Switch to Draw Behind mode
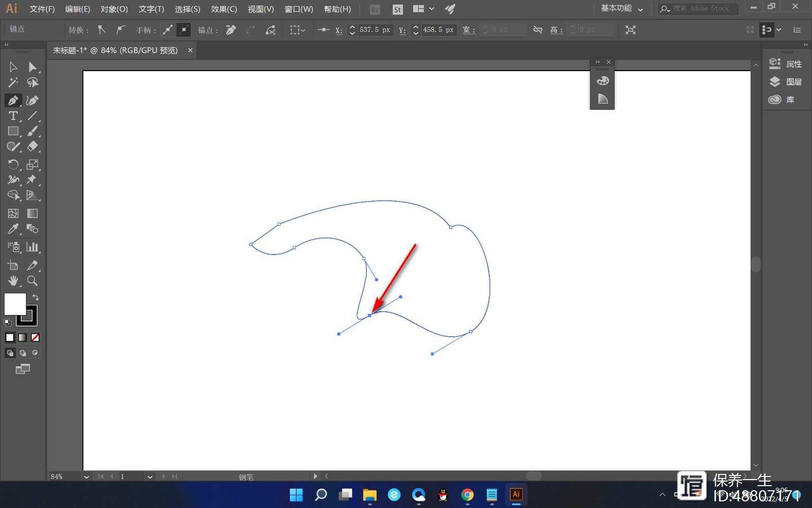 coord(22,353)
